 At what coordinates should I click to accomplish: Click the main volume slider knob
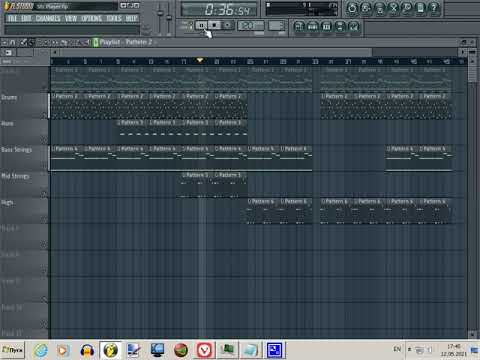[x=160, y=13]
